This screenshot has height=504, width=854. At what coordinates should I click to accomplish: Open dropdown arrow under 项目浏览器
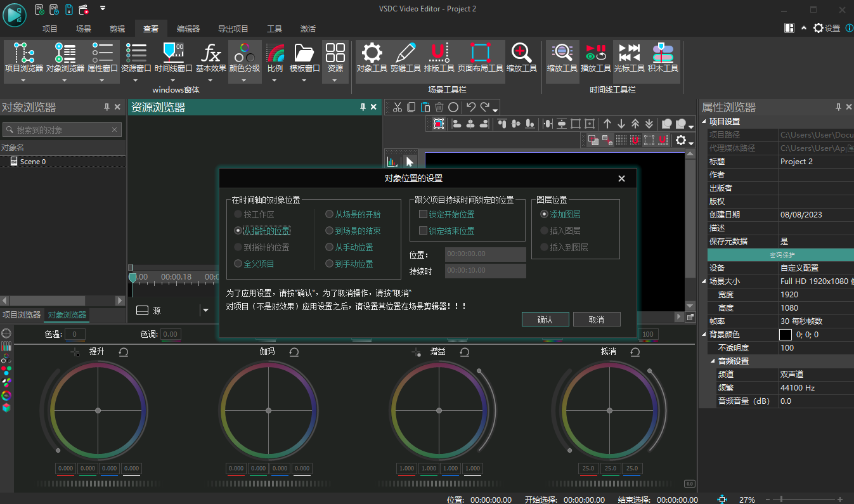(x=23, y=81)
